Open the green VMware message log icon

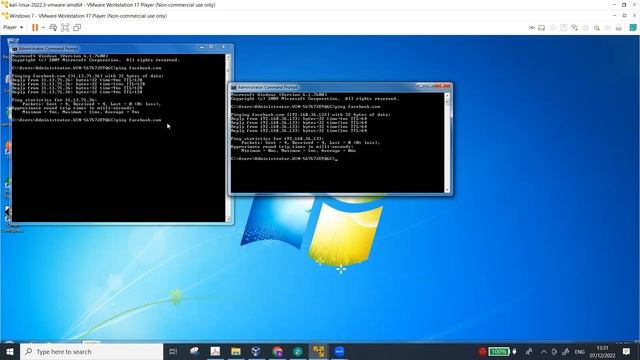click(633, 27)
